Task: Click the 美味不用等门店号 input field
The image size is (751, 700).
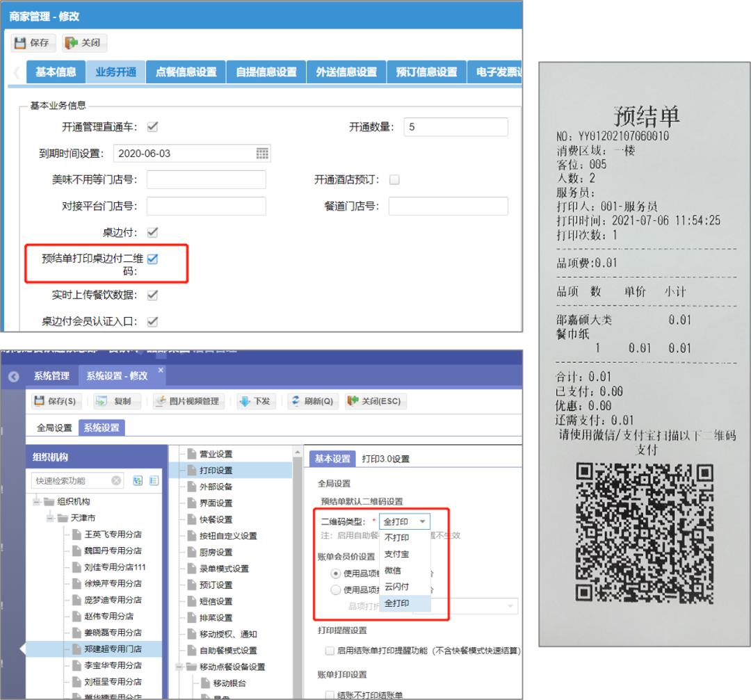Action: click(206, 179)
